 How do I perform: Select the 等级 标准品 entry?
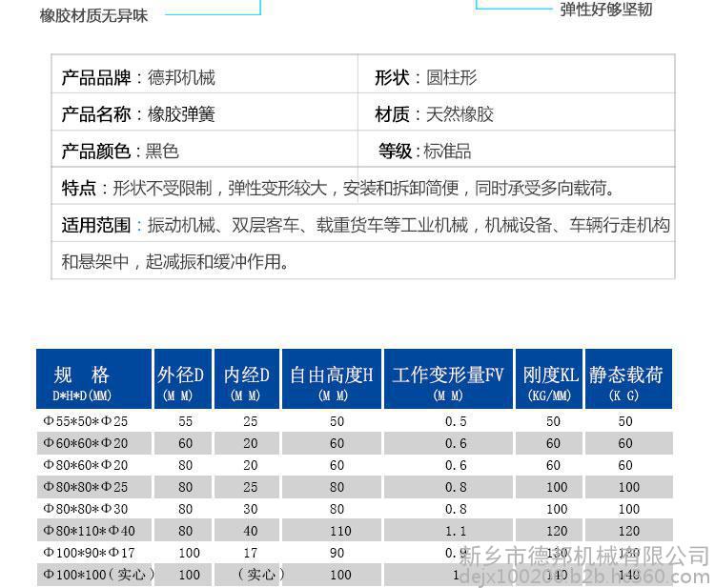coord(425,151)
